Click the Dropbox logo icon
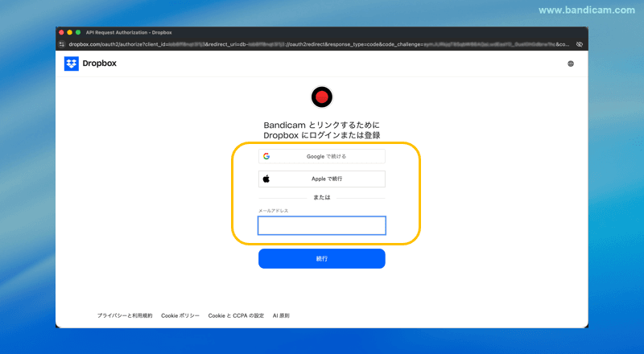The height and width of the screenshot is (354, 644). [72, 64]
